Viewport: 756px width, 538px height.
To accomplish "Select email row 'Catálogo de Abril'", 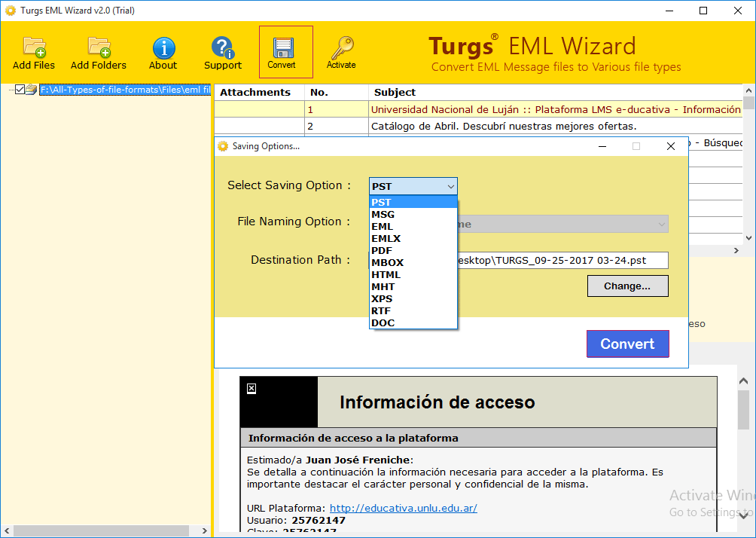I will click(478, 127).
